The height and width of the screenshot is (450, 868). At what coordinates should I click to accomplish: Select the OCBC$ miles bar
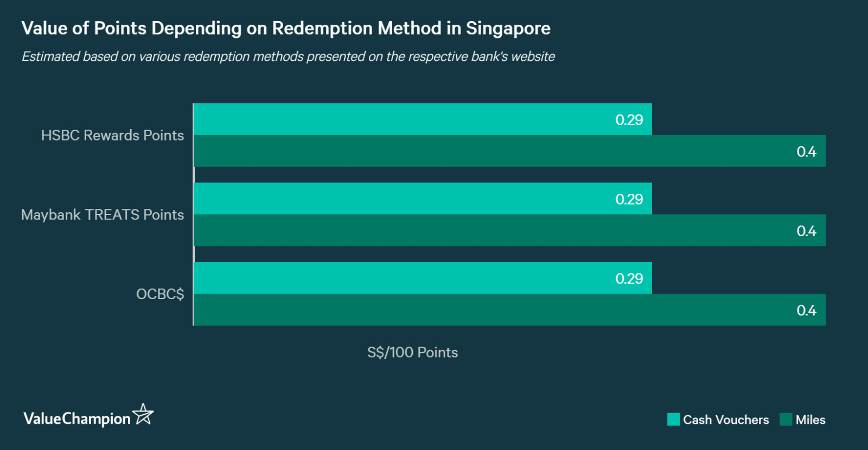pyautogui.click(x=509, y=309)
